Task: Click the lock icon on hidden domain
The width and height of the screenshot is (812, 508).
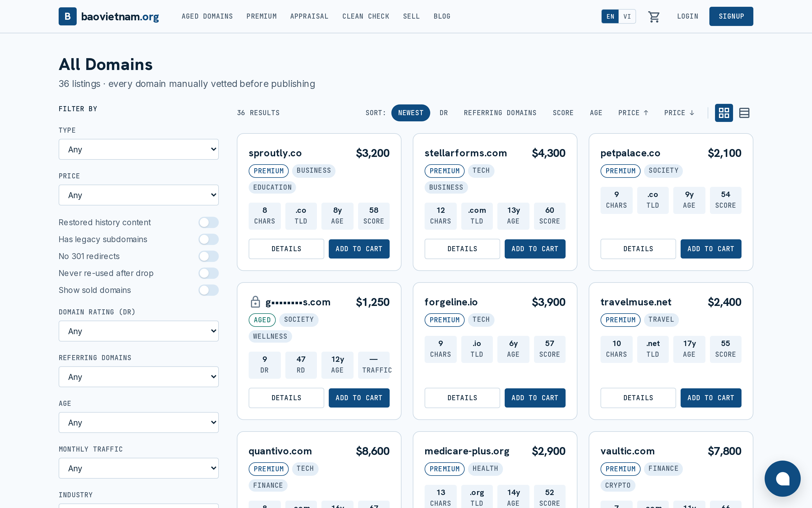Action: coord(255,302)
